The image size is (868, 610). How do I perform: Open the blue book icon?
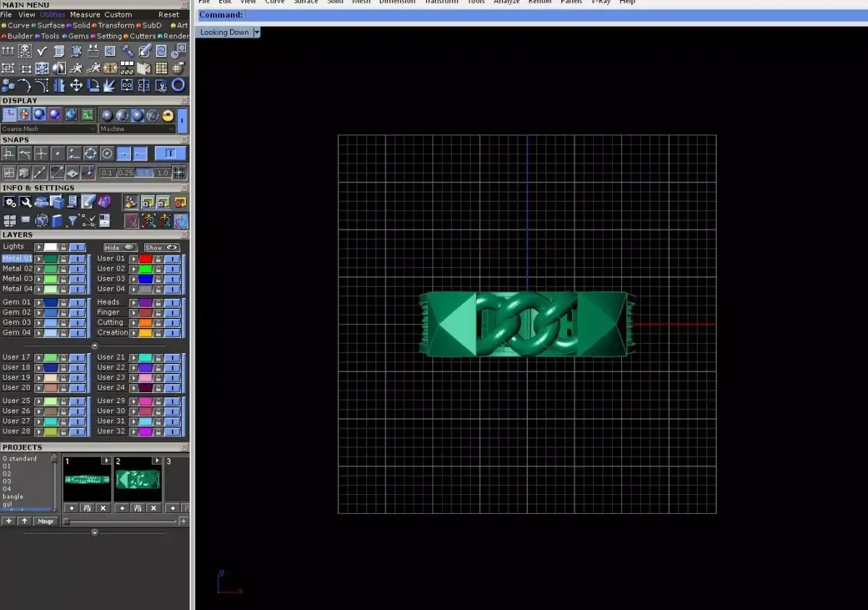tap(57, 221)
